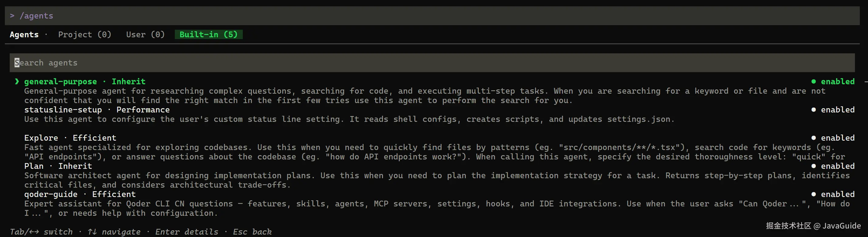Toggle enabled label for statusline-setup agent
The height and width of the screenshot is (237, 868).
838,110
